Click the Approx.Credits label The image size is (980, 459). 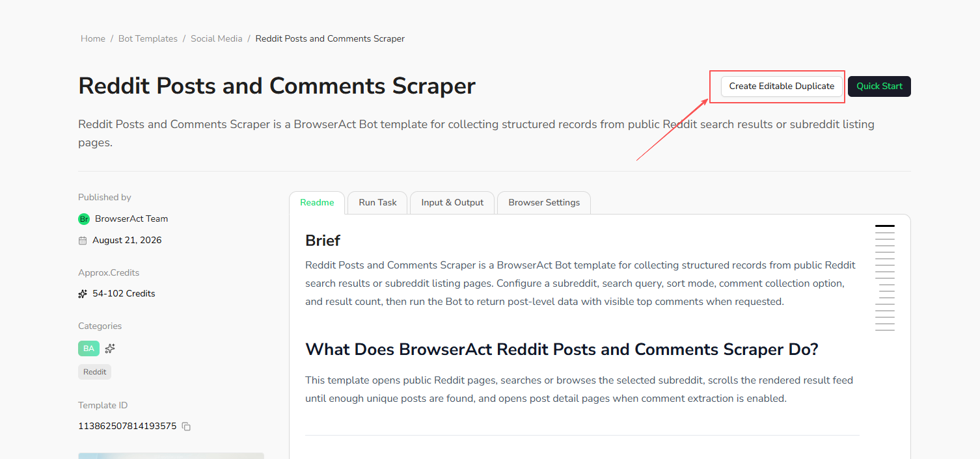coord(109,273)
